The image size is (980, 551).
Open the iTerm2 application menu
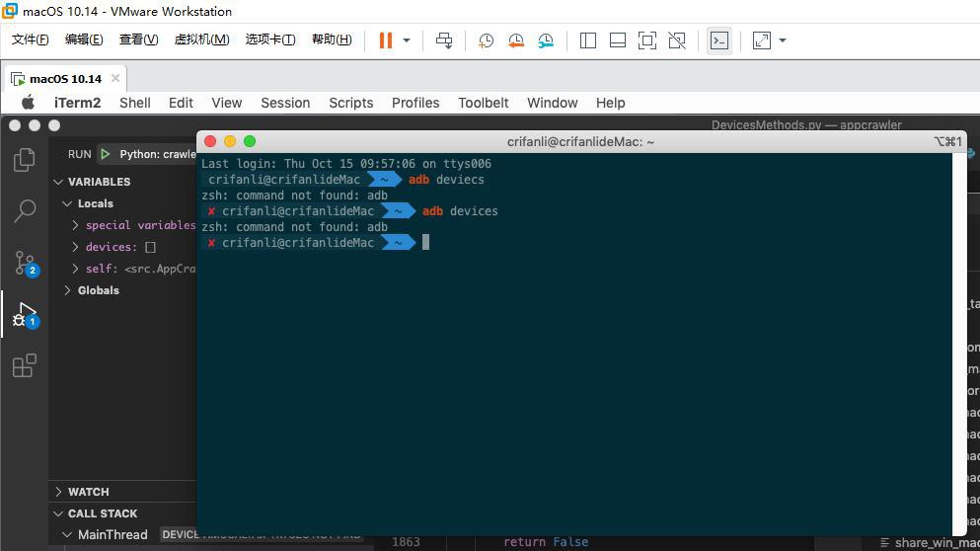[x=78, y=103]
